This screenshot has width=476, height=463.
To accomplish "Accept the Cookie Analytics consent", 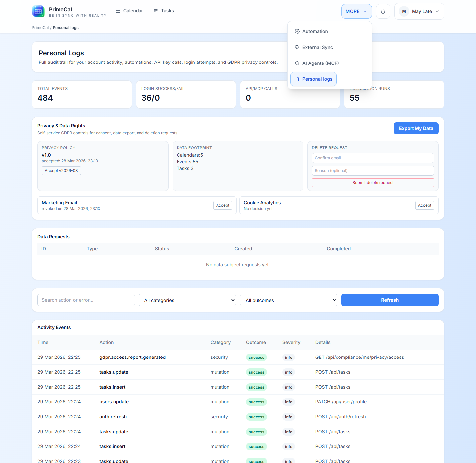I will (x=424, y=205).
